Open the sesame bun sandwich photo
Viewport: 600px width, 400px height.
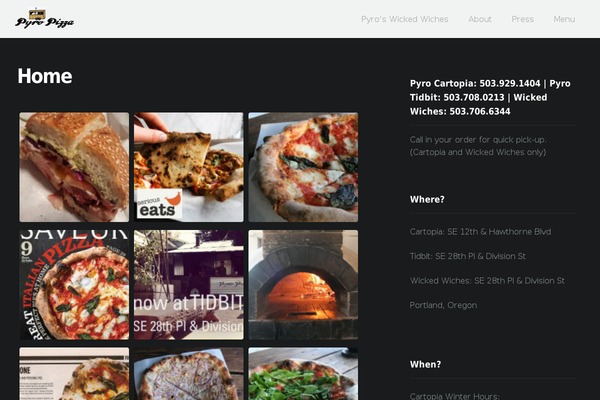point(74,167)
